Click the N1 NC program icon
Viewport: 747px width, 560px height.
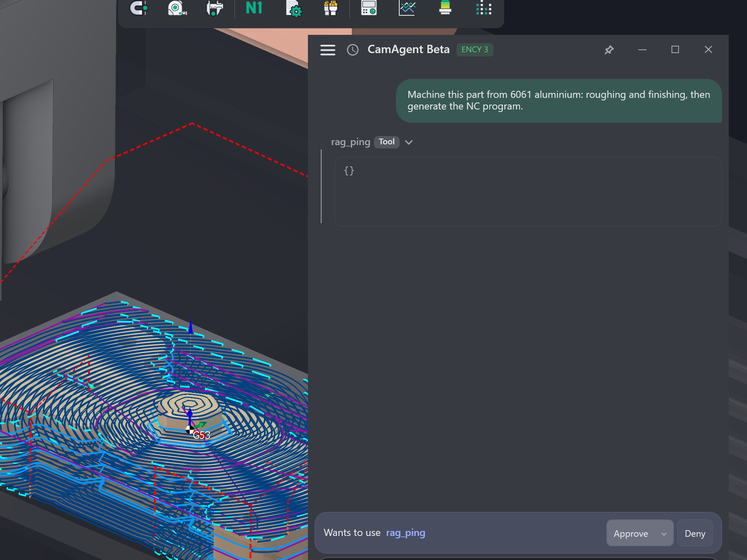click(254, 8)
